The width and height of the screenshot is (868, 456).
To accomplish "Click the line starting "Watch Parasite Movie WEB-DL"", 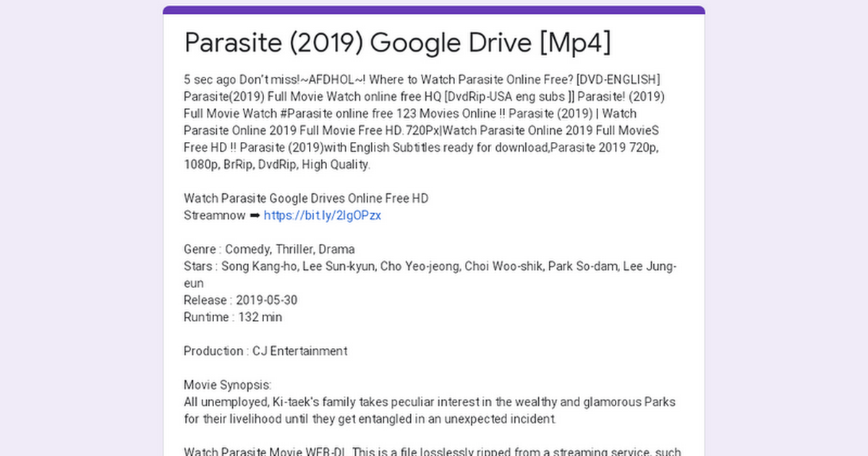I will pyautogui.click(x=433, y=452).
